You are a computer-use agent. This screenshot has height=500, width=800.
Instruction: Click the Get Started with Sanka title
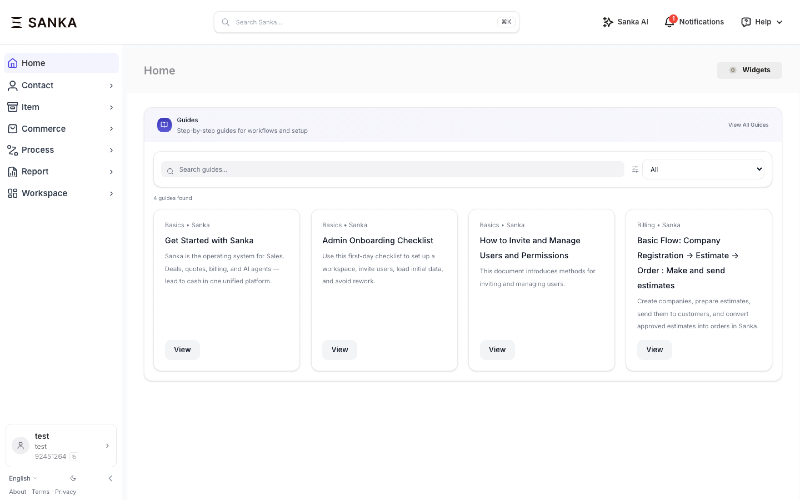point(209,240)
